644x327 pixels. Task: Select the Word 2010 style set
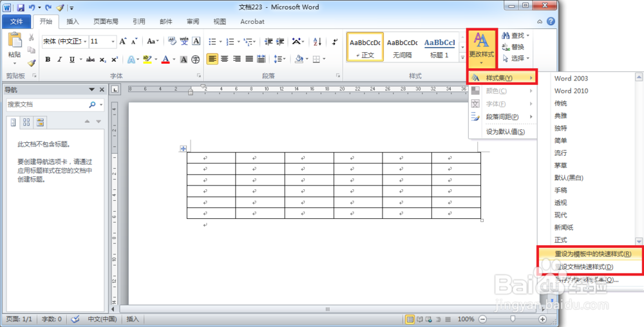571,91
